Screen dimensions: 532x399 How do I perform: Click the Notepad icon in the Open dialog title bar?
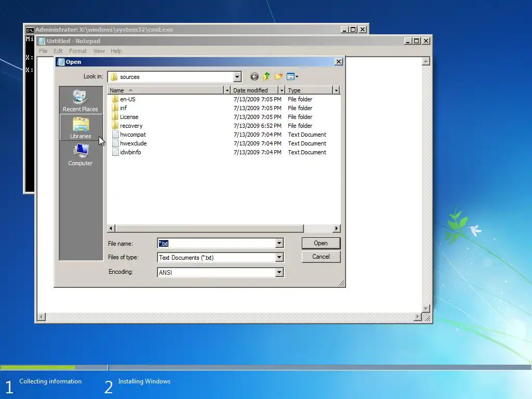click(61, 62)
